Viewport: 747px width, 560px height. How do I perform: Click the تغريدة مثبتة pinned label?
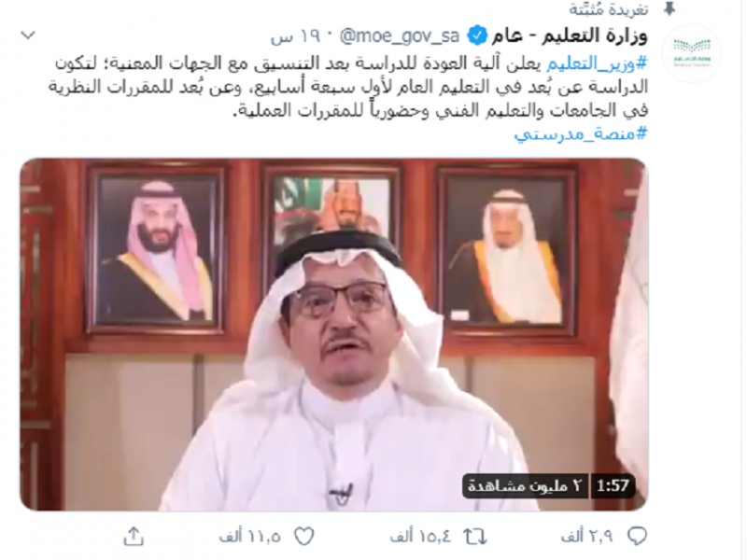coord(609,9)
